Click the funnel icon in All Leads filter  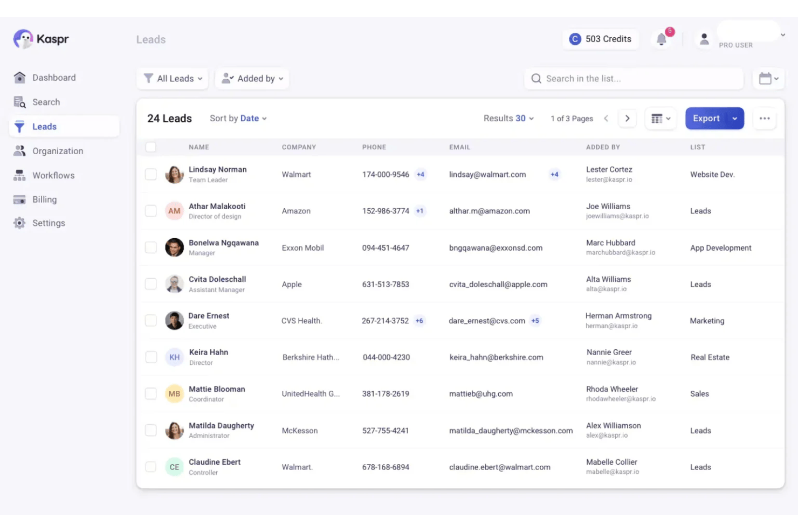pos(148,79)
